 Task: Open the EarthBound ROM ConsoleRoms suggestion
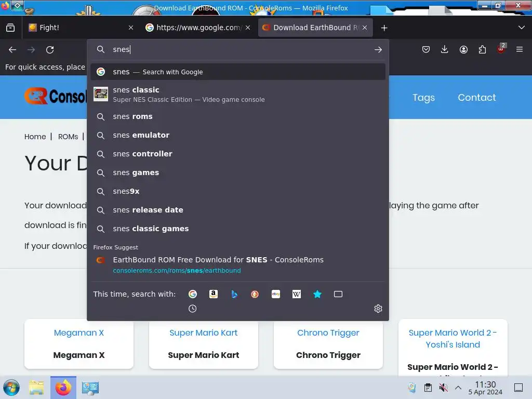pyautogui.click(x=238, y=264)
